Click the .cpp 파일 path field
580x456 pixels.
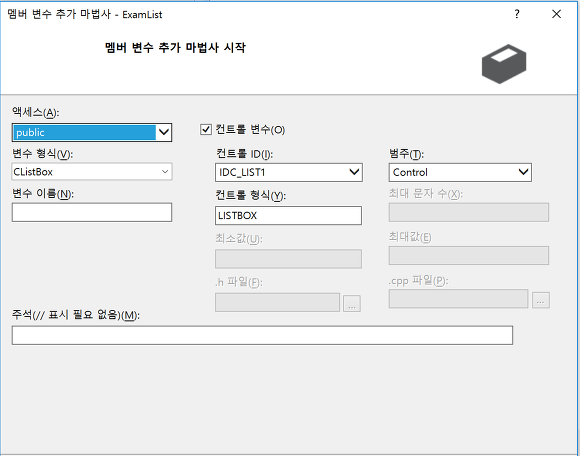pos(458,299)
